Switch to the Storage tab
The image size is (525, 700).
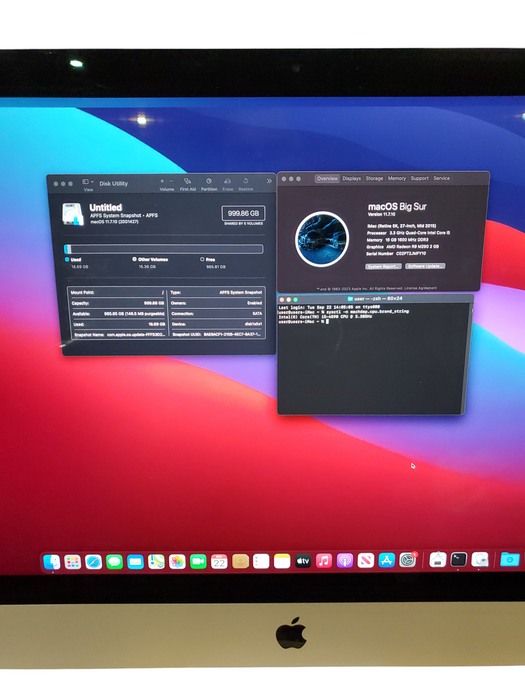coord(374,178)
